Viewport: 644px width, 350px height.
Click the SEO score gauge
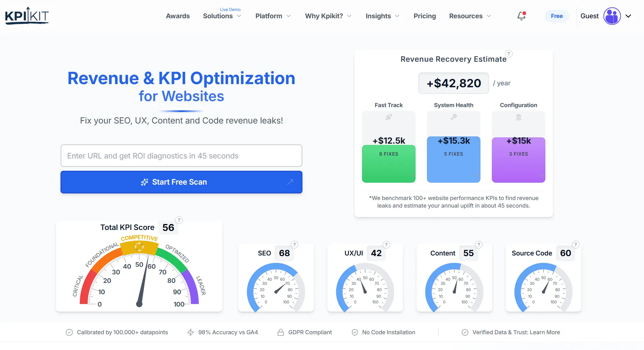pos(276,287)
